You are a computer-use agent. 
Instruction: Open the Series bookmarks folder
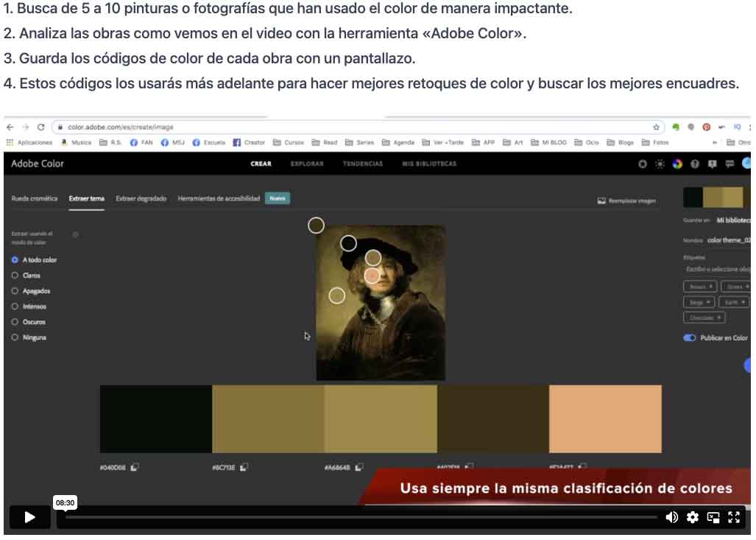(x=360, y=142)
